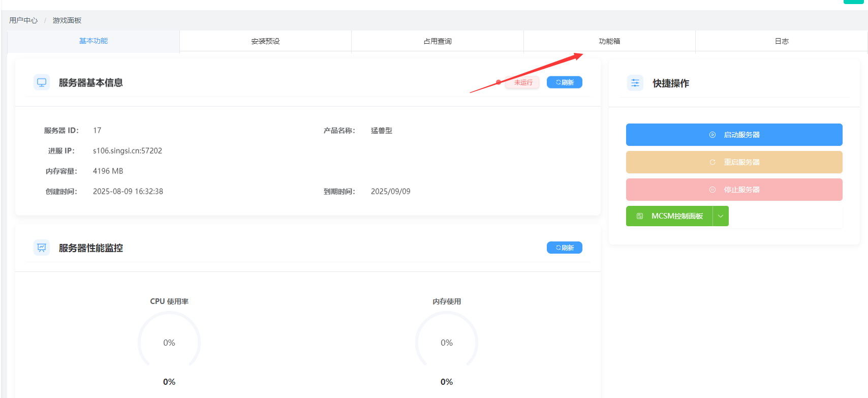Viewport: 868px width, 398px height.
Task: Click the play icon in 启动服务器 button
Action: tap(712, 135)
